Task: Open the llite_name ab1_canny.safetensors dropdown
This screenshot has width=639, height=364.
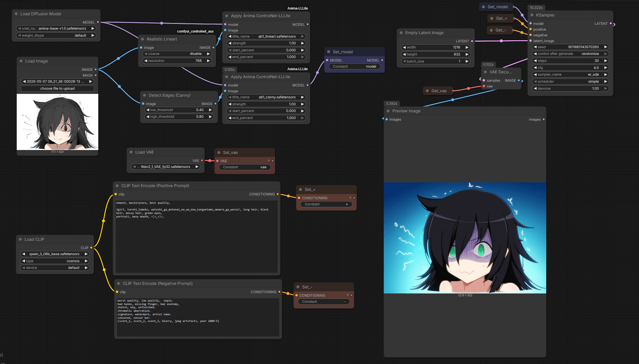Action: 266,97
